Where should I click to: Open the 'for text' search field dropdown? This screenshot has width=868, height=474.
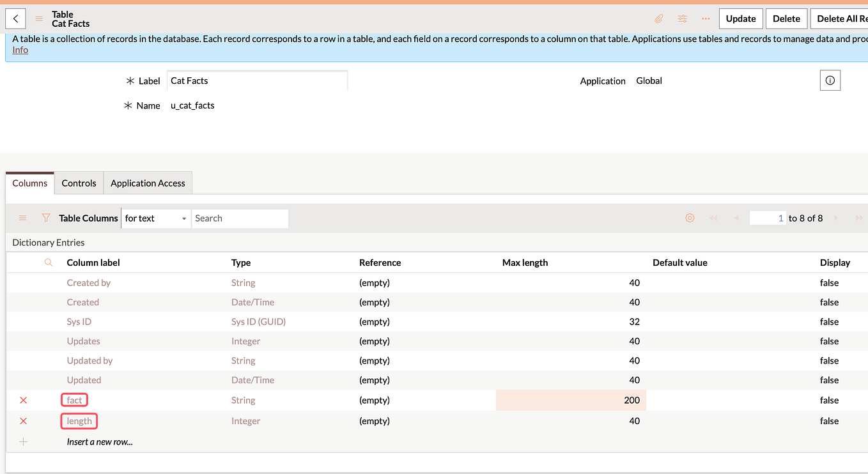(183, 218)
